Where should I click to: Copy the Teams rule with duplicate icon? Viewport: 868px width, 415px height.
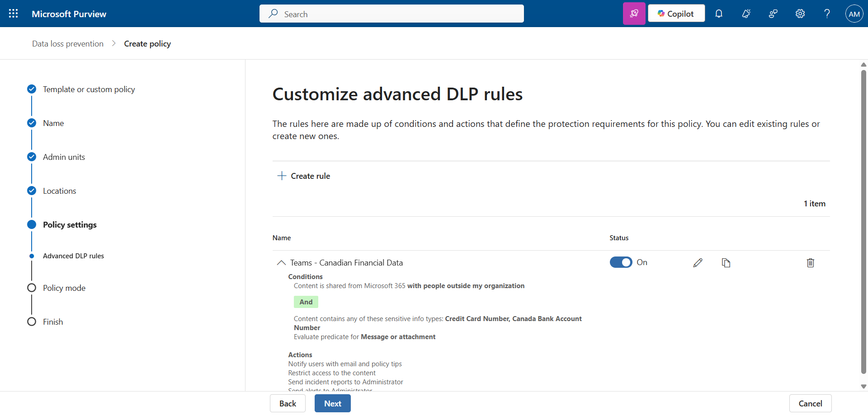(726, 263)
